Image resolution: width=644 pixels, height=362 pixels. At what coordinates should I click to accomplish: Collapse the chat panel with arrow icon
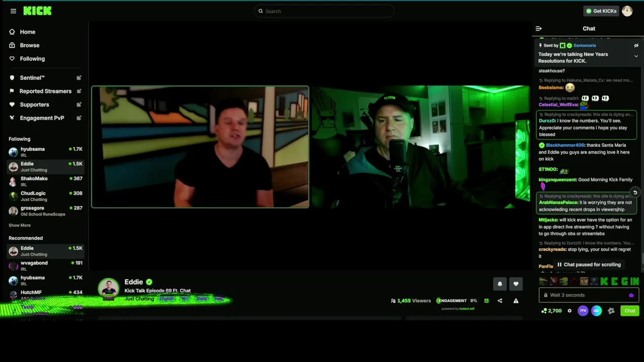coord(538,29)
